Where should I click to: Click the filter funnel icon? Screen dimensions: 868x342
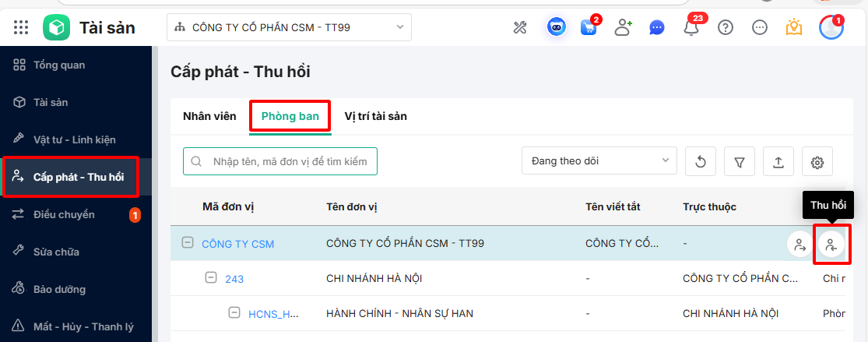coord(739,162)
